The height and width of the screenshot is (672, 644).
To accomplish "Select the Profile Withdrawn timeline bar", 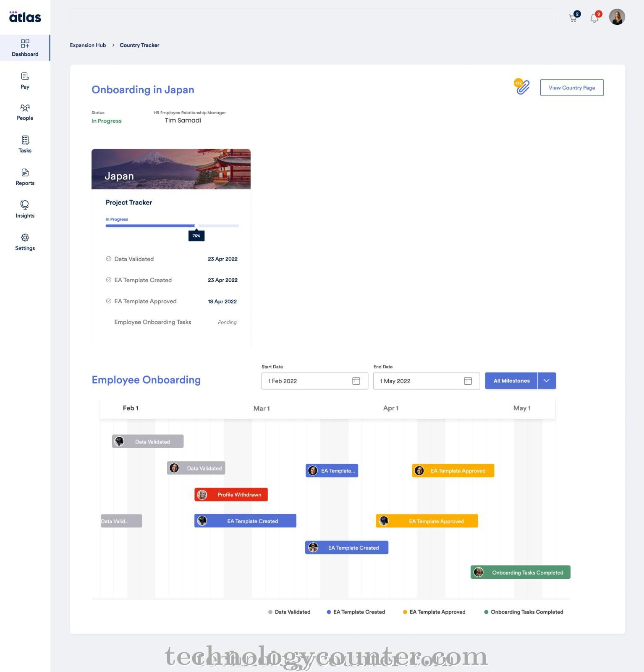I will tap(231, 495).
